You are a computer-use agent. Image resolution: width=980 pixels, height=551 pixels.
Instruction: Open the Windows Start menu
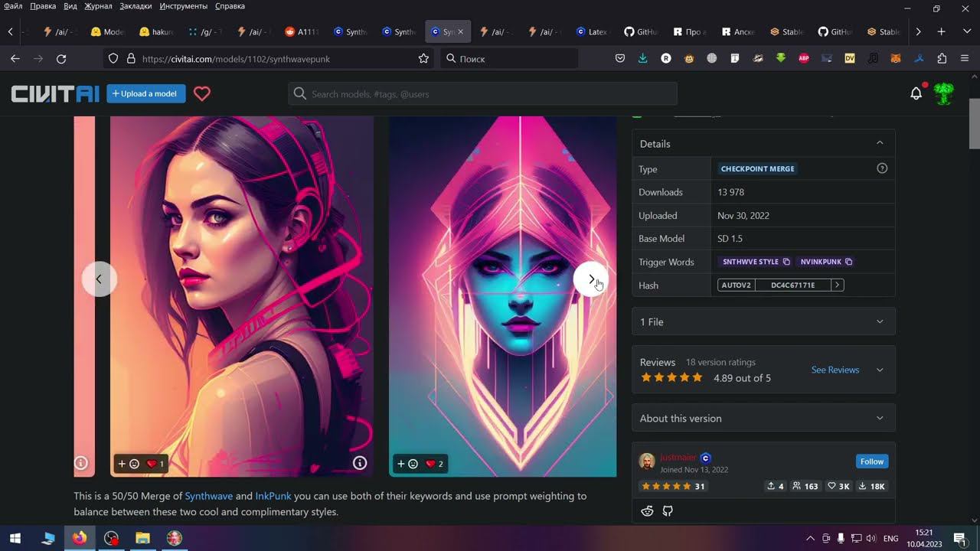(x=15, y=538)
